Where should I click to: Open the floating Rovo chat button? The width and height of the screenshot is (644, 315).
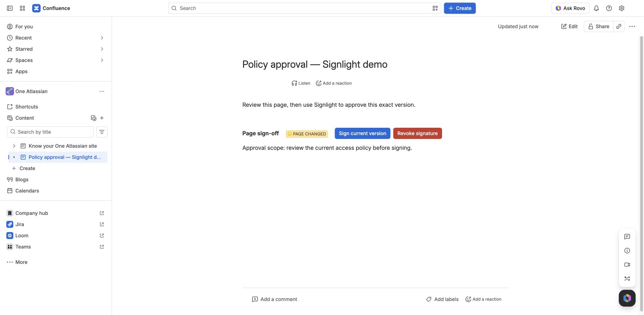coord(627,298)
